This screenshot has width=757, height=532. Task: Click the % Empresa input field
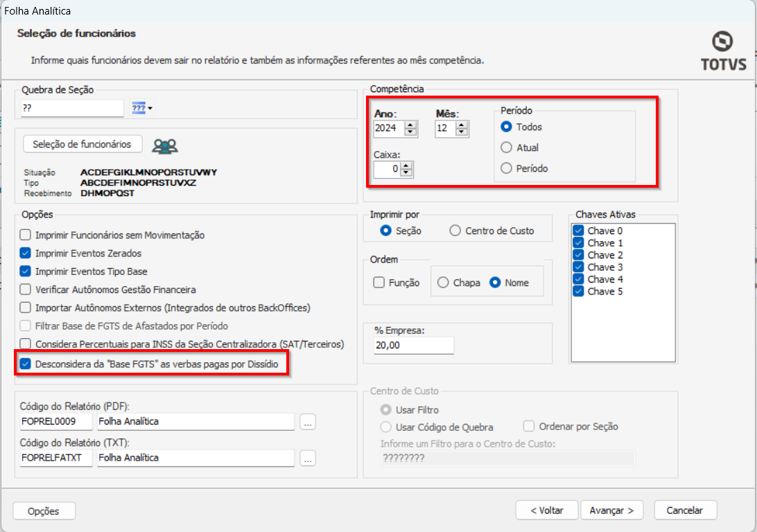pyautogui.click(x=413, y=346)
